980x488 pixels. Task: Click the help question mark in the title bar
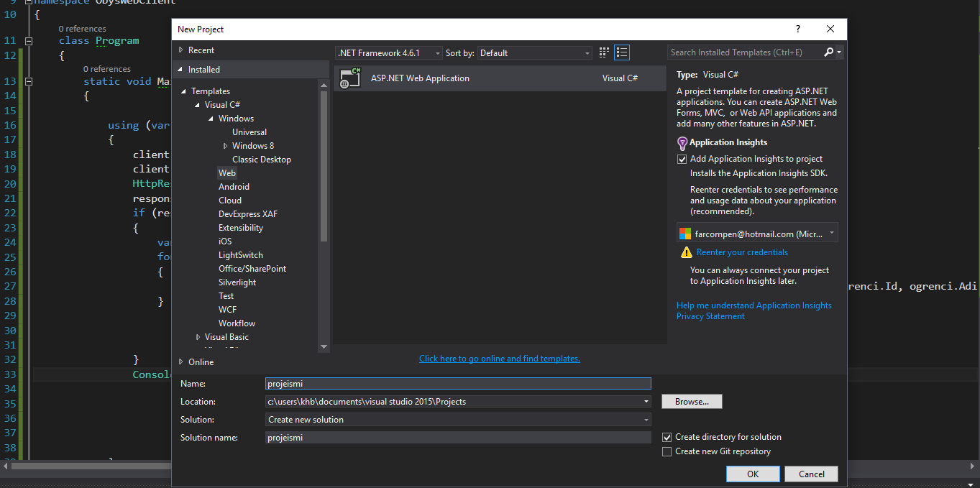797,29
